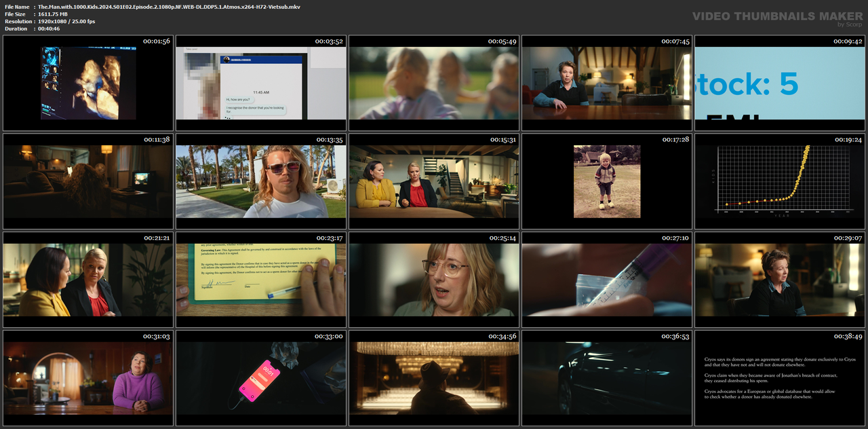Select the woman with glasses thumbnail at 00:25:14

(434, 280)
